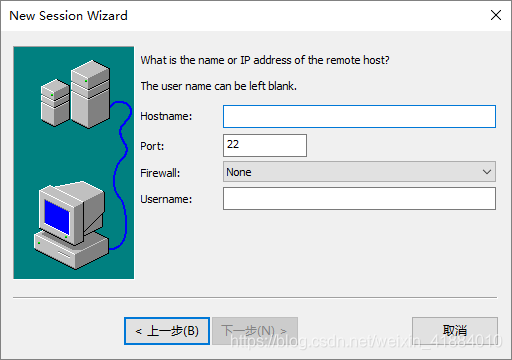Click into the Username input field
The width and height of the screenshot is (512, 360).
point(359,198)
